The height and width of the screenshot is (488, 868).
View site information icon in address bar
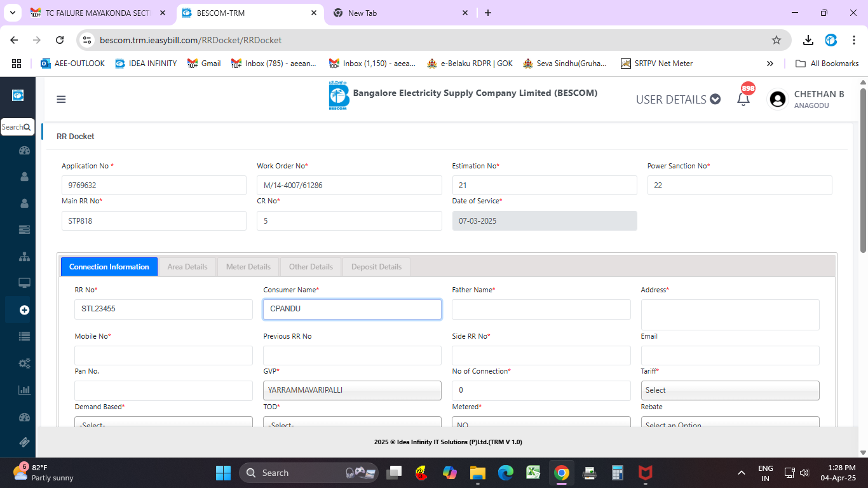(x=88, y=40)
